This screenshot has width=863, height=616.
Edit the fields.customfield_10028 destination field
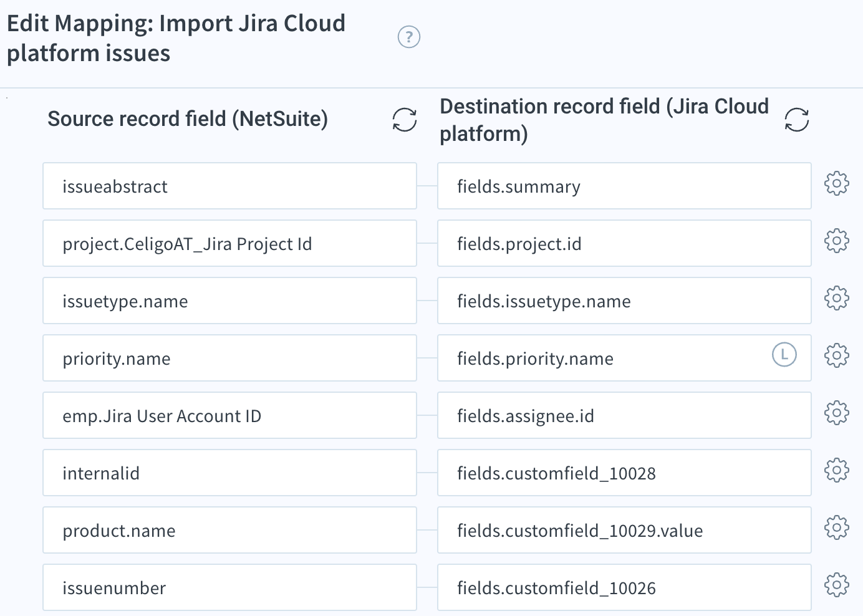pos(624,473)
